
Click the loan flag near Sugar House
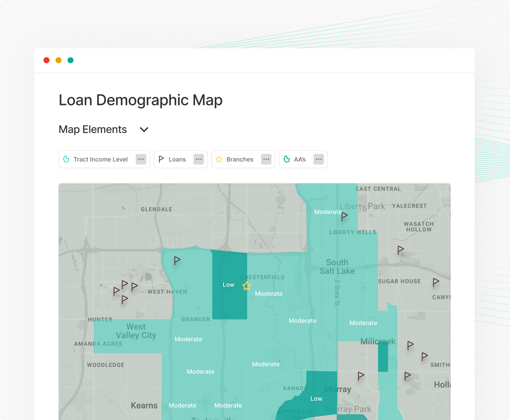pyautogui.click(x=435, y=282)
